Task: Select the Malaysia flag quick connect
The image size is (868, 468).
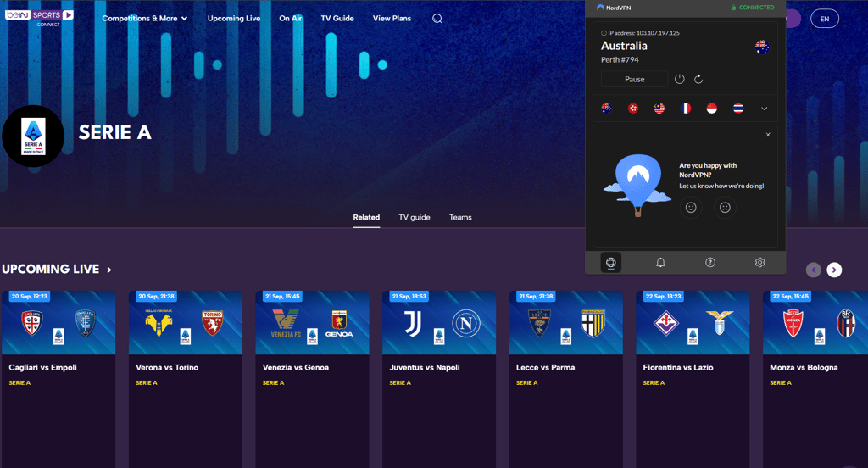Action: click(x=659, y=109)
